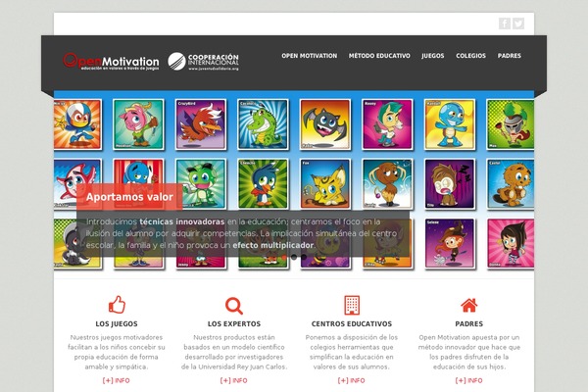
Task: Click the CrazyBird red bird character tile
Action: [201, 124]
